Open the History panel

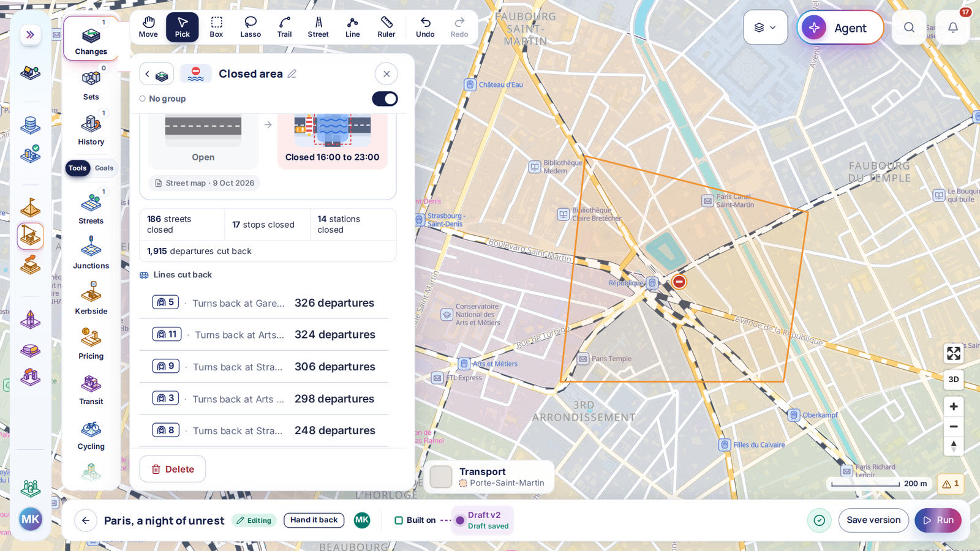click(91, 129)
